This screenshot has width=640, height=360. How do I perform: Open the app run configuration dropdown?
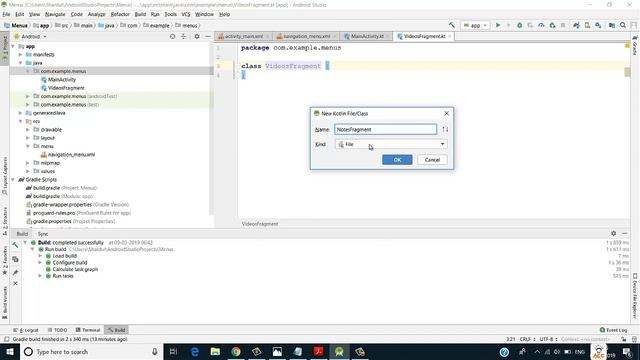tap(475, 25)
